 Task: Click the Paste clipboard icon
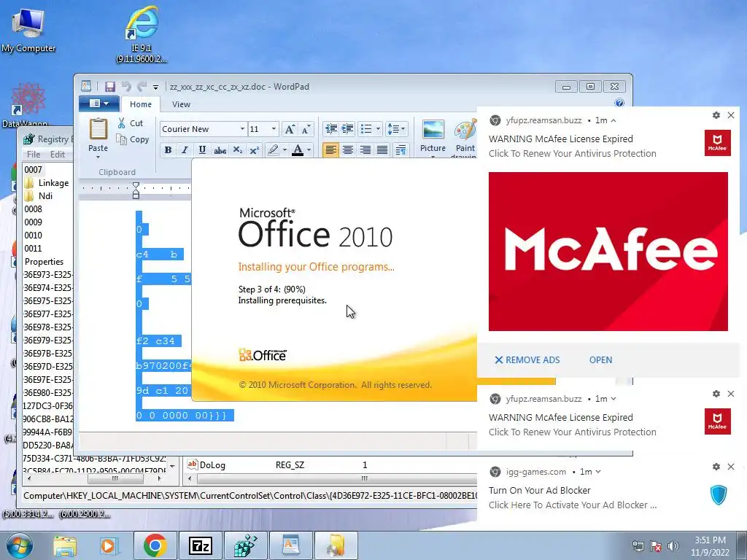(98, 128)
